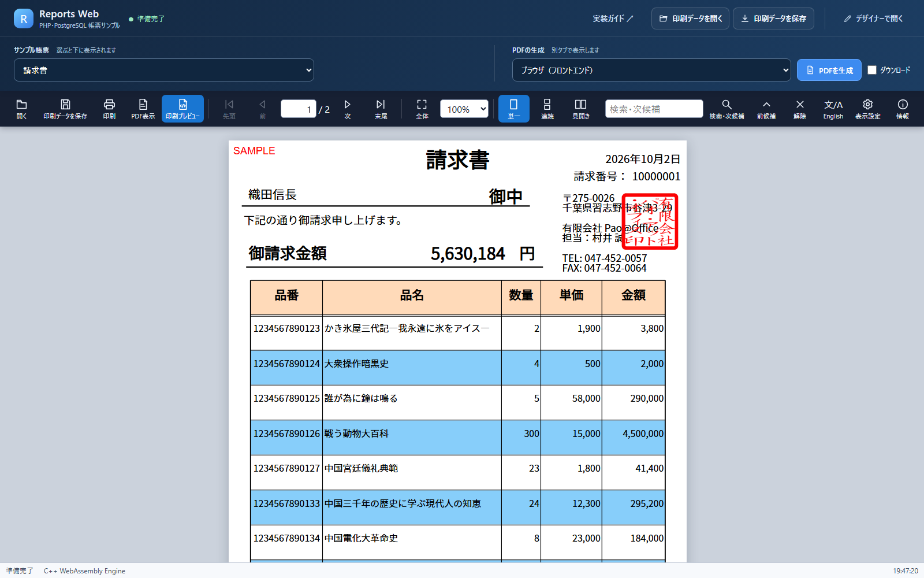Click the 印刷データを保存 header button
924x578 pixels.
click(x=774, y=18)
